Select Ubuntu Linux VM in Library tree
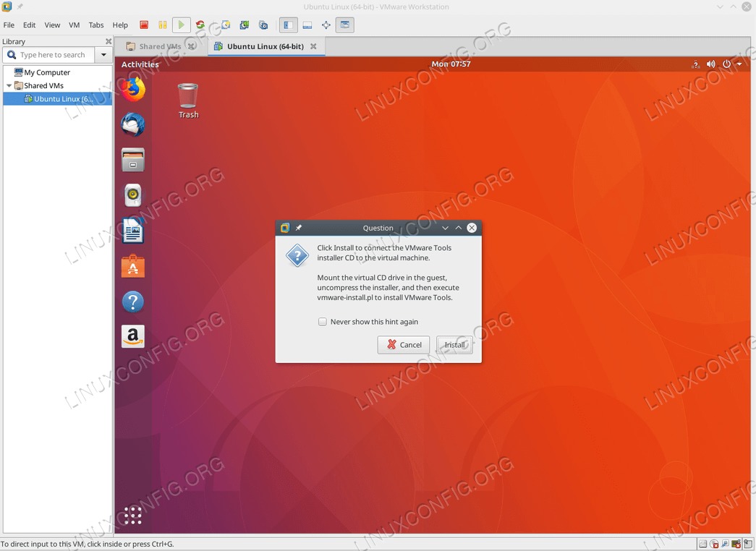The width and height of the screenshot is (756, 551). pos(58,99)
